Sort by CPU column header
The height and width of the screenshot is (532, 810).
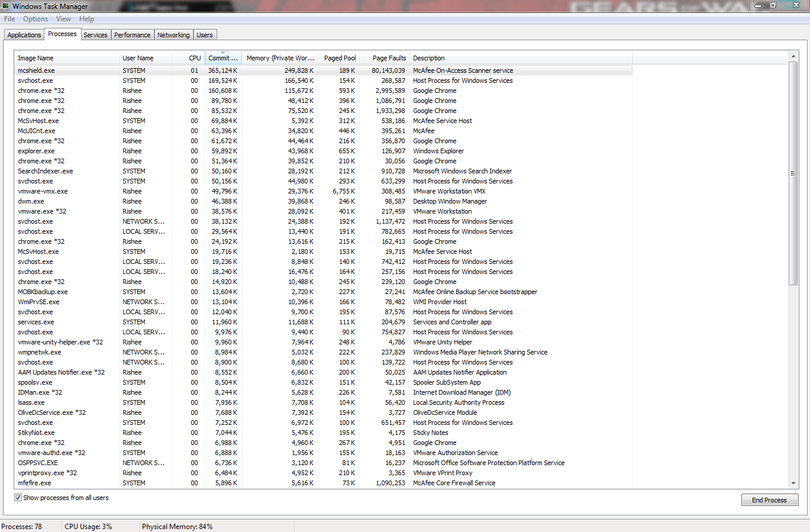pos(189,58)
